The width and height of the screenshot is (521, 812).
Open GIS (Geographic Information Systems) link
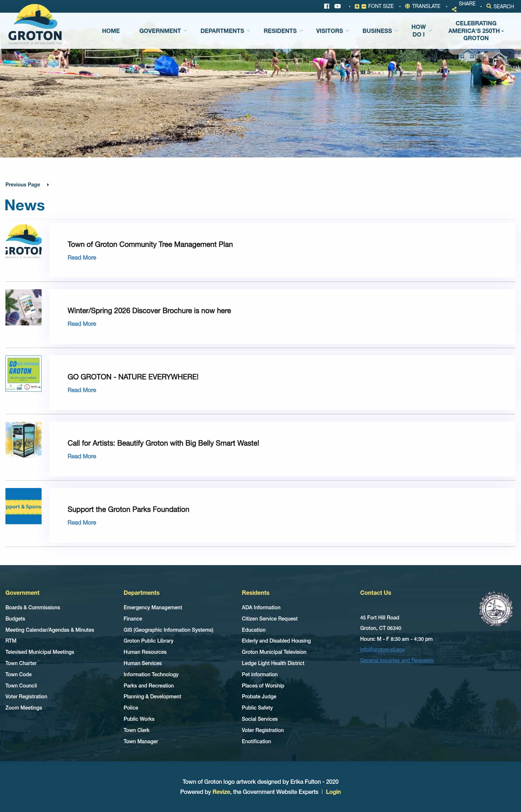click(168, 630)
